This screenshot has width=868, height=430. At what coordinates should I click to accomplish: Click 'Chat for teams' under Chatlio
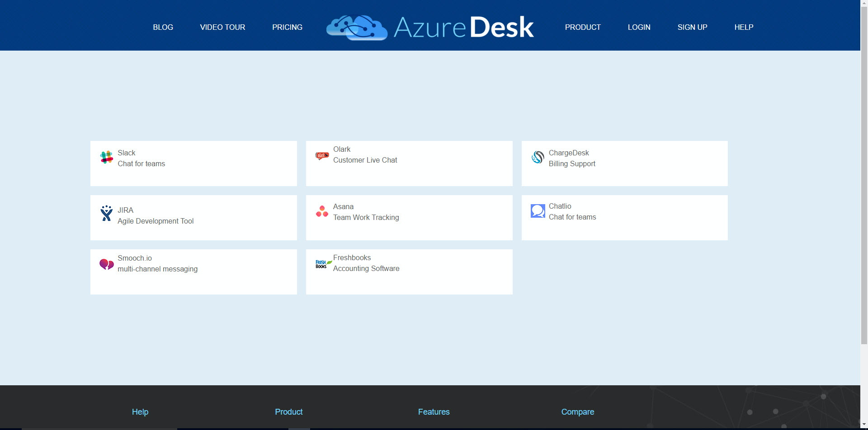pyautogui.click(x=572, y=217)
